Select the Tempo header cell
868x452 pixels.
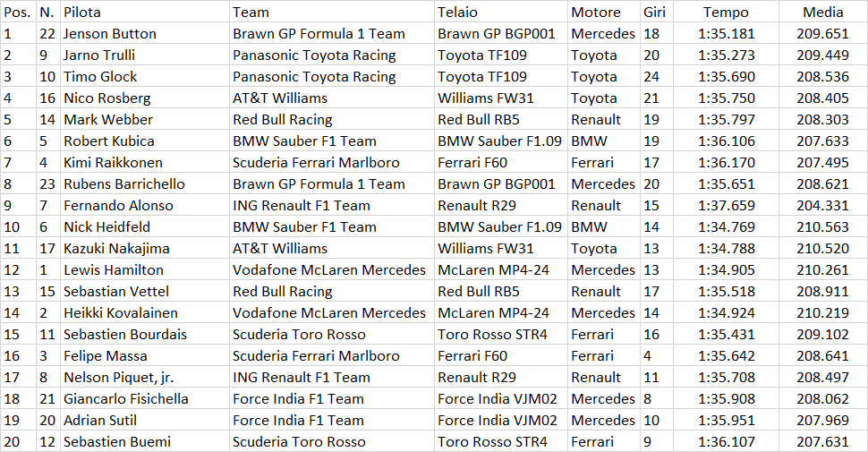[x=726, y=12]
